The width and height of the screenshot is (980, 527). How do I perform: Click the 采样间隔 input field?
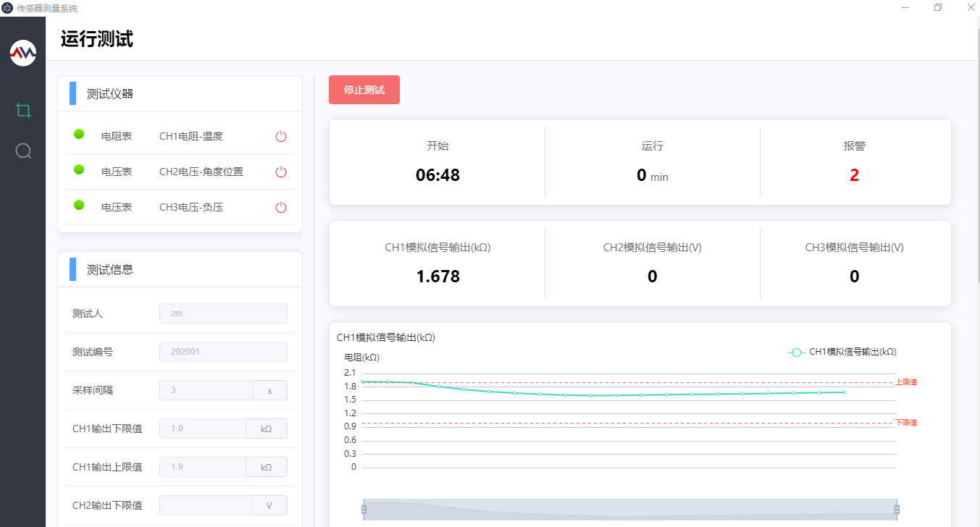206,390
